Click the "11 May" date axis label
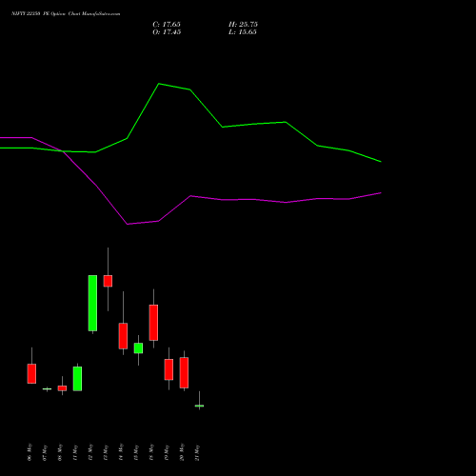Screen dimensions: 476x476 (75, 452)
